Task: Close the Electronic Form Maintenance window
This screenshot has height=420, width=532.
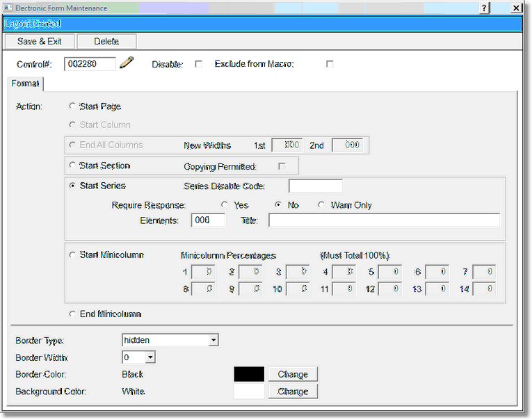Action: point(516,8)
